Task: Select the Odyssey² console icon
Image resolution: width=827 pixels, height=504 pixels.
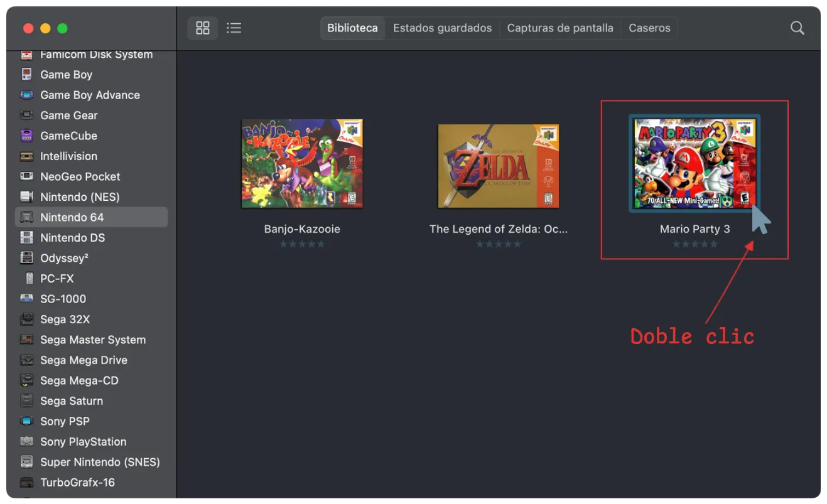Action: pos(27,258)
